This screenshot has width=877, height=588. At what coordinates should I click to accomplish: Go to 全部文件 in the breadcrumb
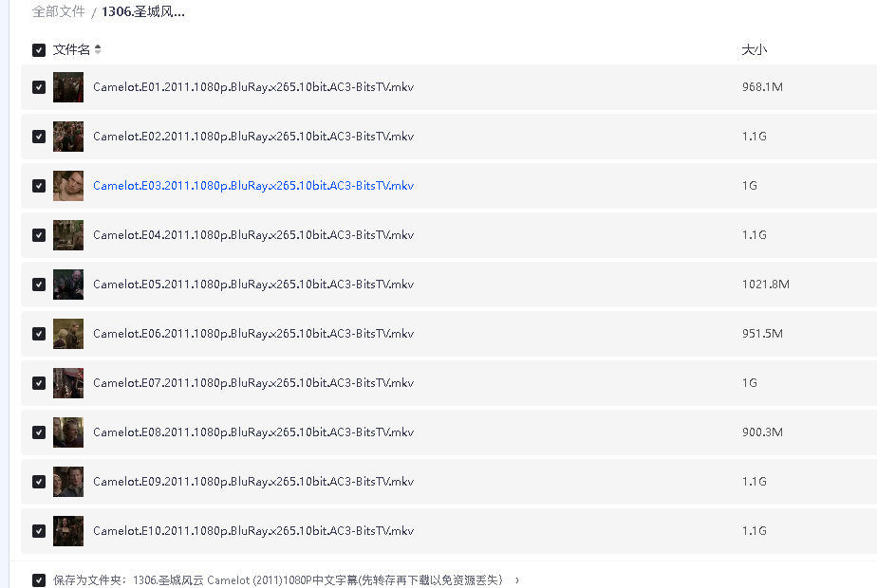[x=59, y=12]
